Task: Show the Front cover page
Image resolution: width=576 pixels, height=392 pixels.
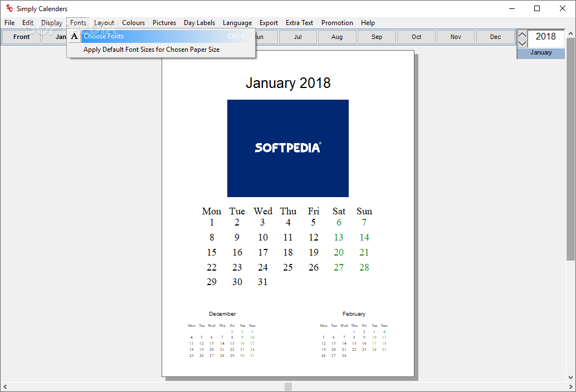Action: tap(21, 37)
